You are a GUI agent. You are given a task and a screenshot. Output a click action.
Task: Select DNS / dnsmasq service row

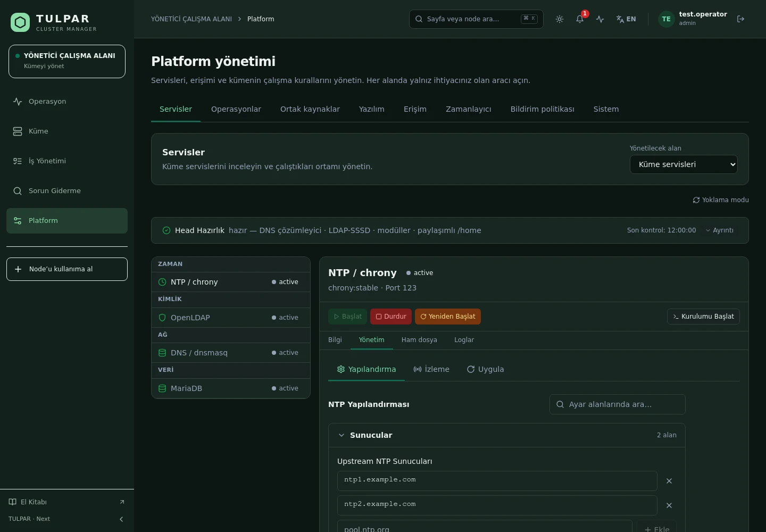click(x=231, y=353)
